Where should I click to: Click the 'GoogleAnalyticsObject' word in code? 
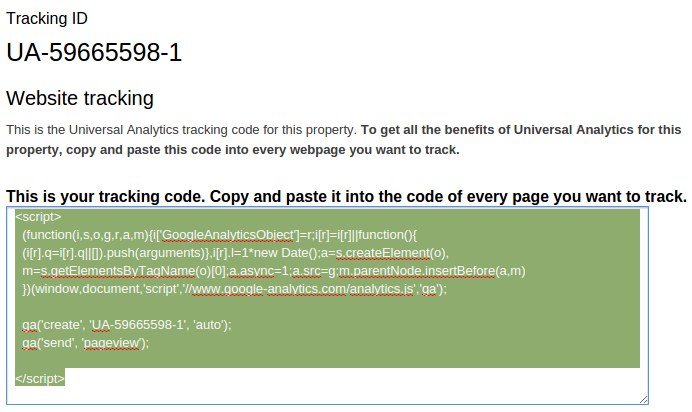(x=227, y=234)
